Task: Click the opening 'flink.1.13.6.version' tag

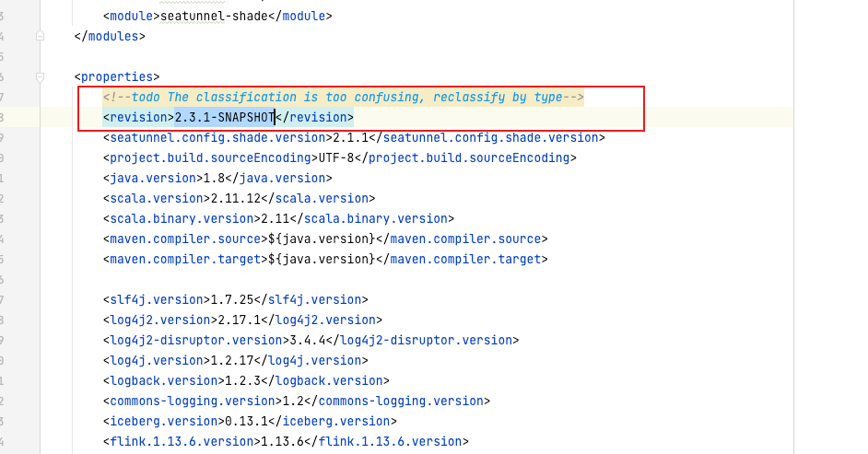Action: pyautogui.click(x=182, y=442)
